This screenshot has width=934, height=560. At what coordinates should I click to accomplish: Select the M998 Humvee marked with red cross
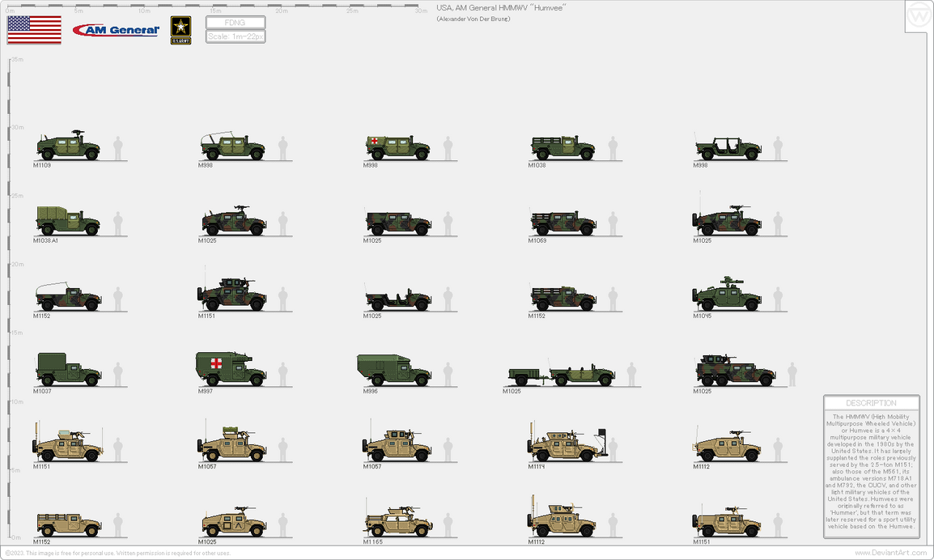(398, 147)
